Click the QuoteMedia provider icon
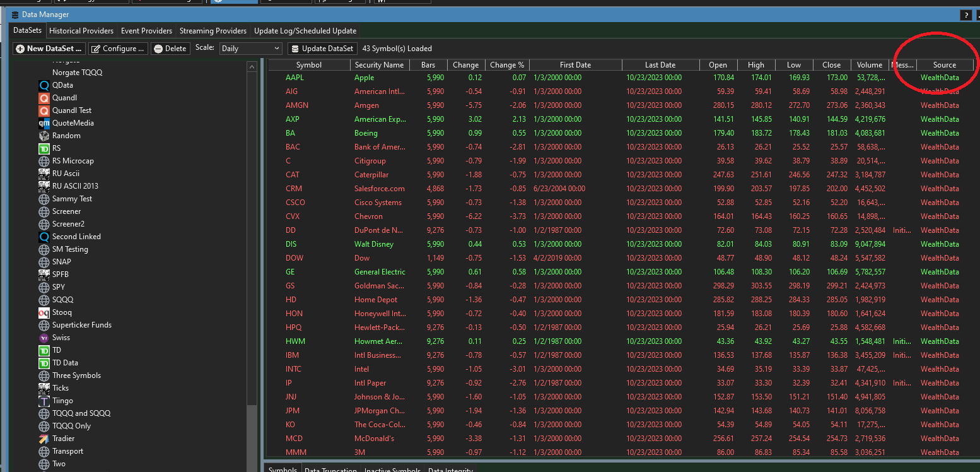Viewport: 980px width, 472px height. [x=44, y=123]
